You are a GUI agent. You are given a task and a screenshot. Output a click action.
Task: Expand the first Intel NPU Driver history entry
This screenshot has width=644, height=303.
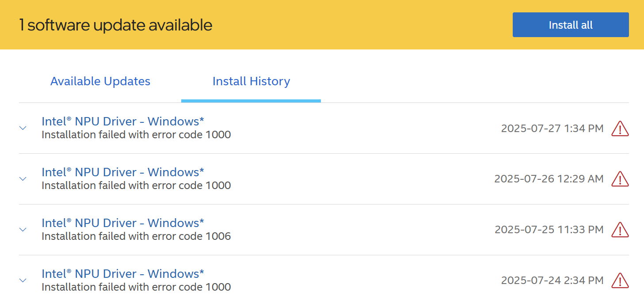click(x=23, y=128)
